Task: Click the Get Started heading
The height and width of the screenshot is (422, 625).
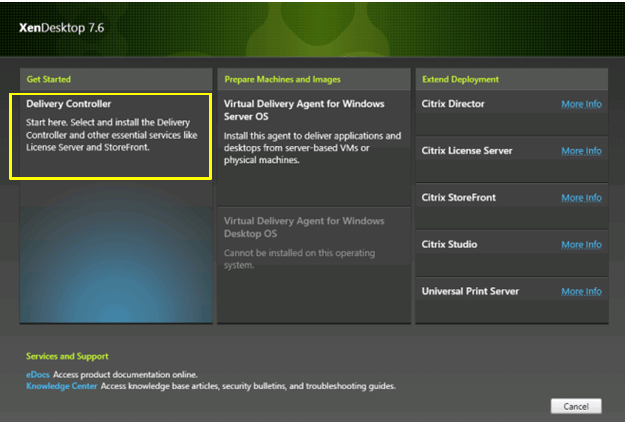Action: coord(49,79)
